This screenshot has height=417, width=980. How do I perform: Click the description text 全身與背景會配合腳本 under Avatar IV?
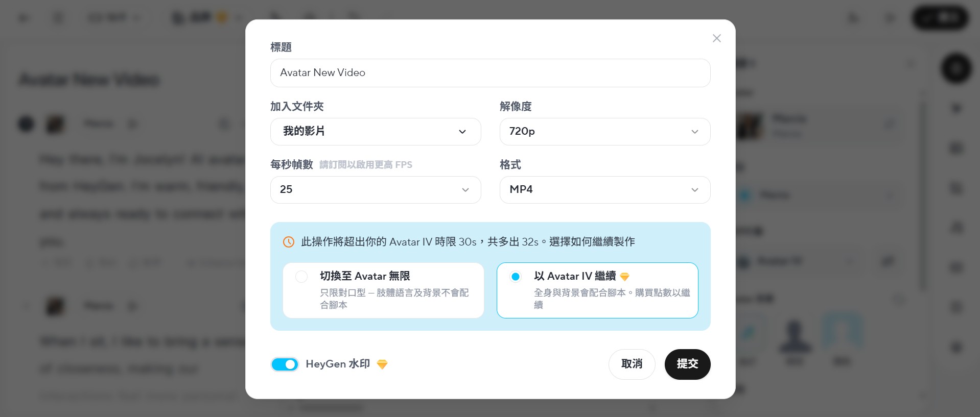(612, 299)
